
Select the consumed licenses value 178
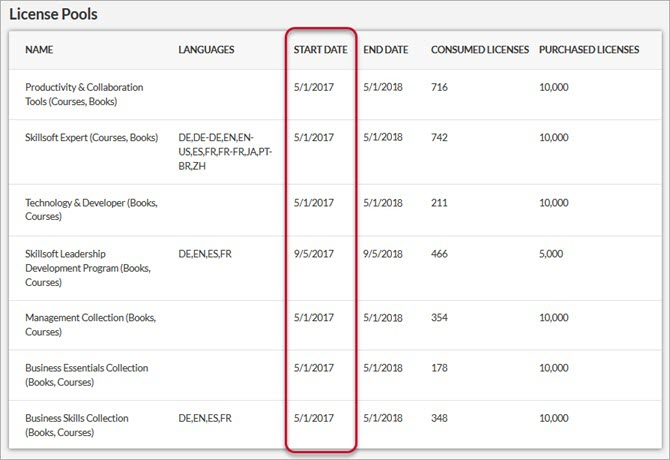(440, 369)
